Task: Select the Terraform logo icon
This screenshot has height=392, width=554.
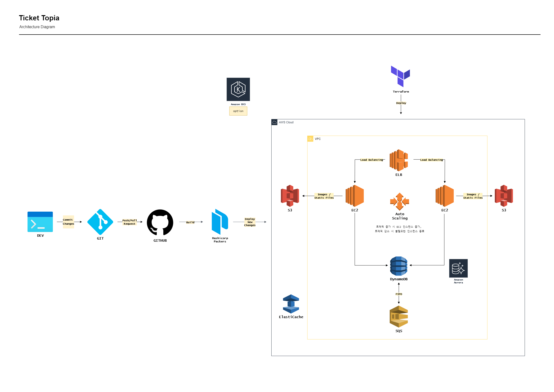Action: tap(400, 76)
